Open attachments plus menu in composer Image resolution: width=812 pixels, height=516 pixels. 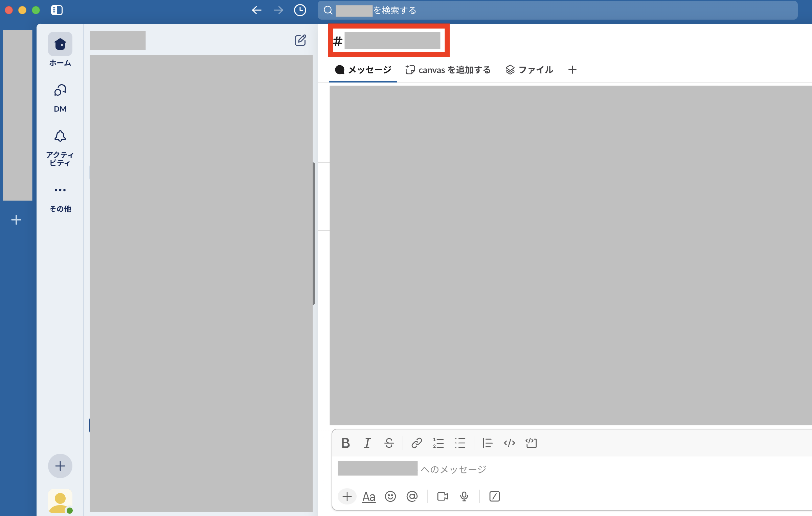[x=347, y=496]
